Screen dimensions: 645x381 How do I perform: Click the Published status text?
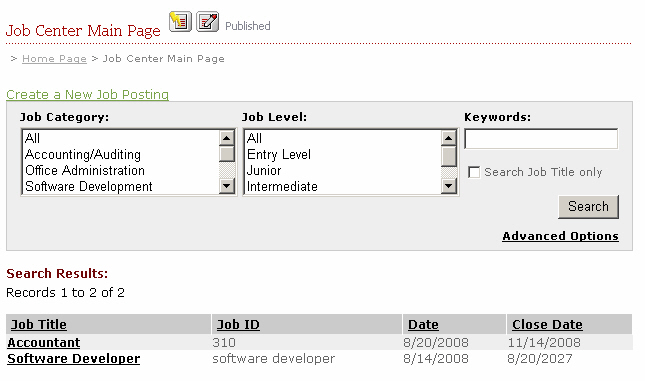coord(248,26)
